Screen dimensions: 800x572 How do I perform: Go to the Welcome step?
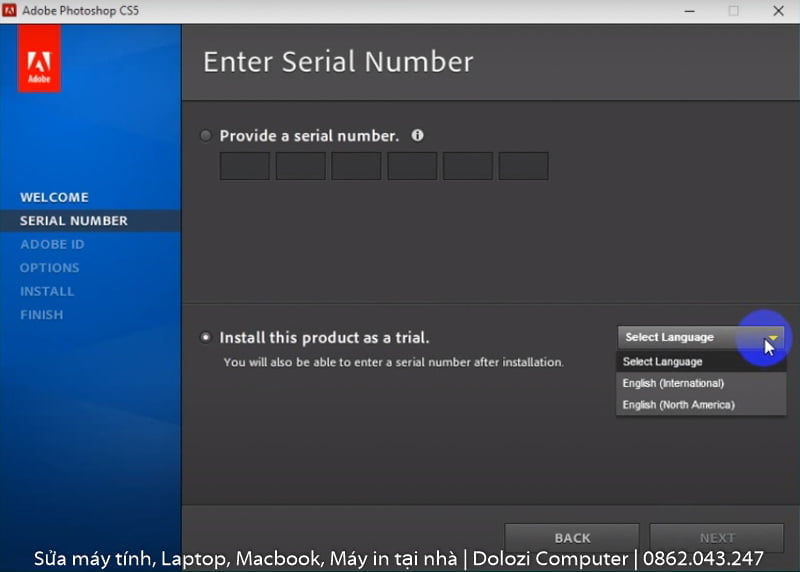tap(54, 197)
